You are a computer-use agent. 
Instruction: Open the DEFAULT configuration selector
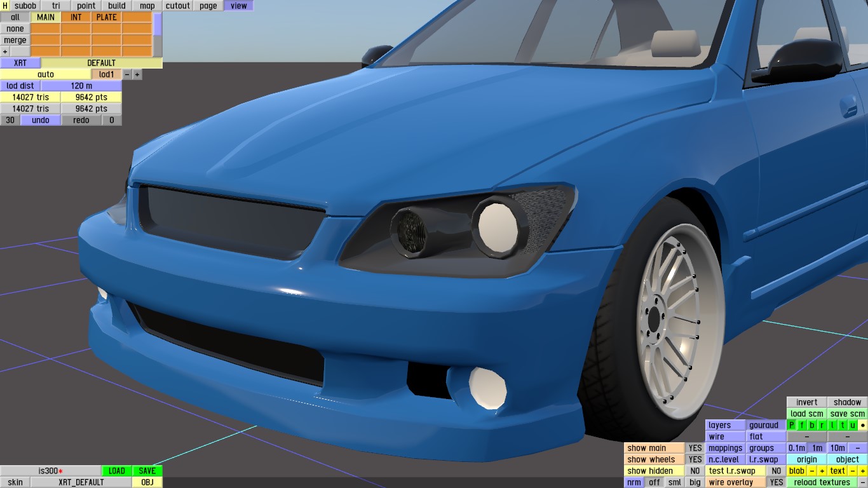tap(102, 63)
